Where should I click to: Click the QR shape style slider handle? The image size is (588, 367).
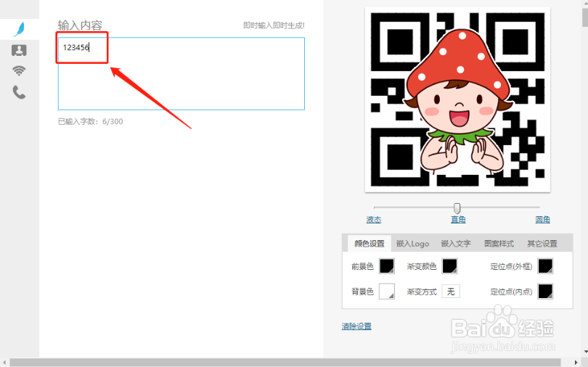457,208
